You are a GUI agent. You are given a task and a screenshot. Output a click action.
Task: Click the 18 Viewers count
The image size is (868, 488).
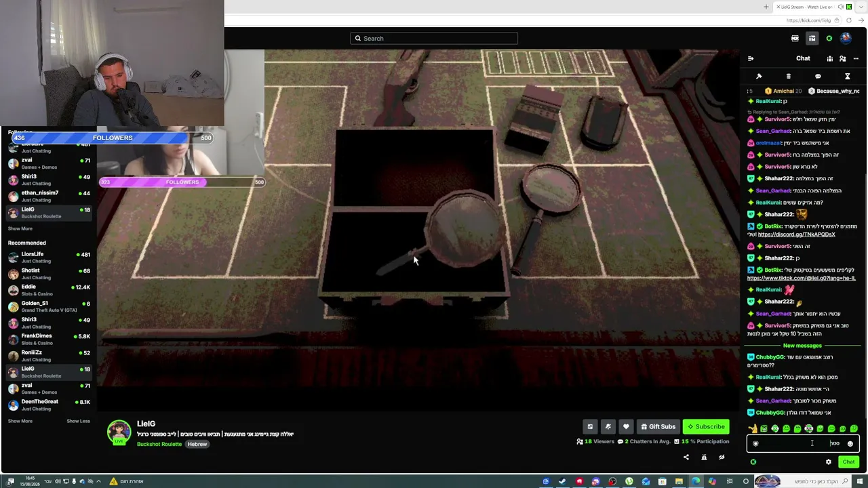(595, 442)
